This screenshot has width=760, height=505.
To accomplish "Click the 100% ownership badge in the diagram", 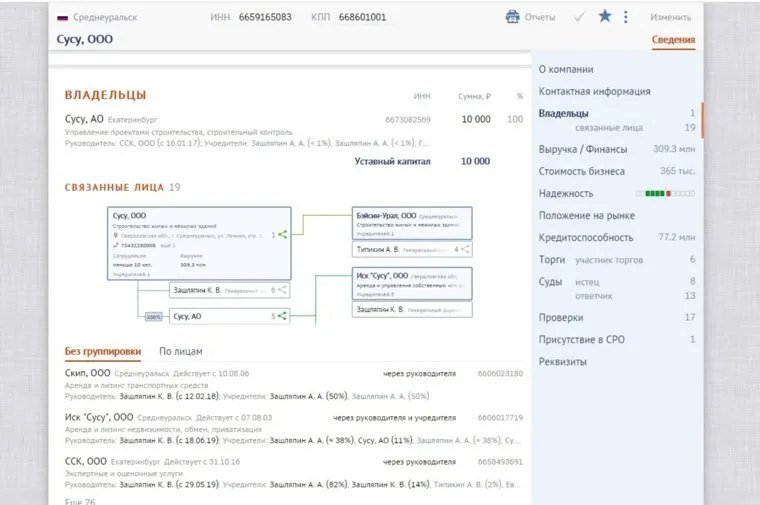I will coord(153,316).
